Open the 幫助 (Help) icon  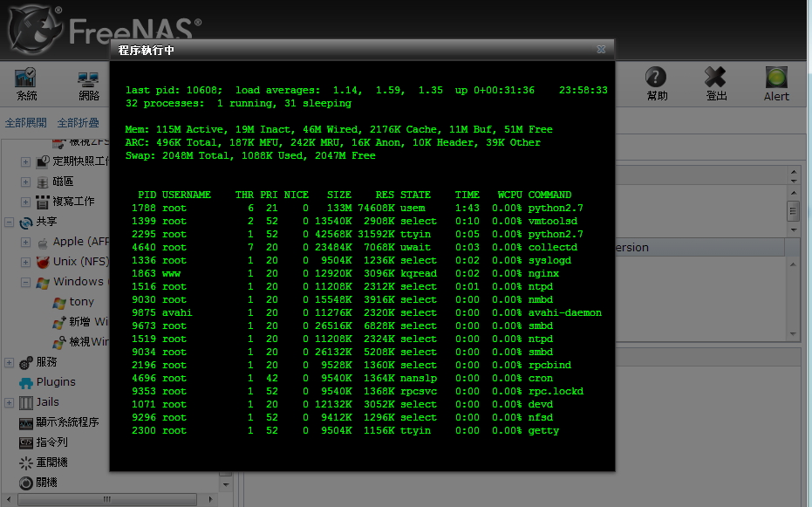coord(657,84)
